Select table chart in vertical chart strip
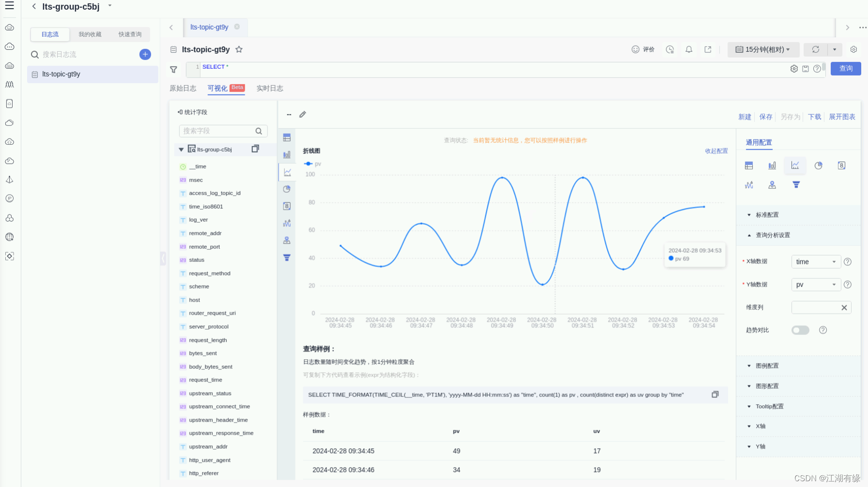This screenshot has height=487, width=868. (287, 138)
